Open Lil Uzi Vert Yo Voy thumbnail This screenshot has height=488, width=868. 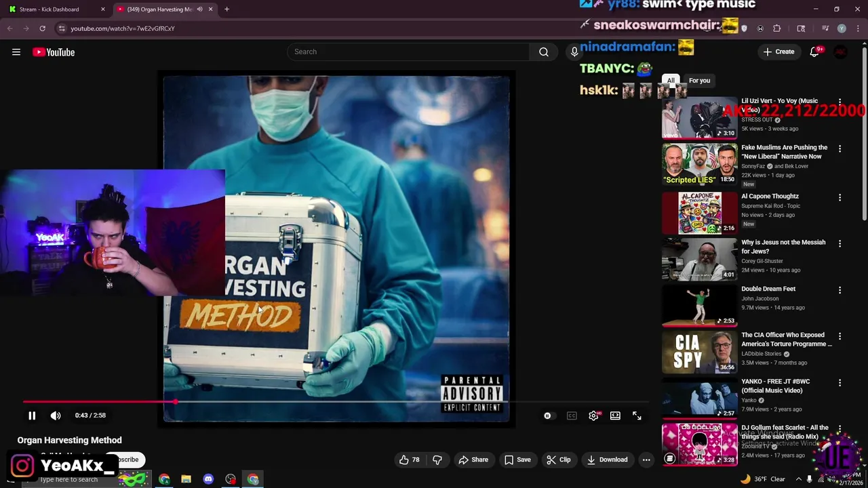coord(699,117)
